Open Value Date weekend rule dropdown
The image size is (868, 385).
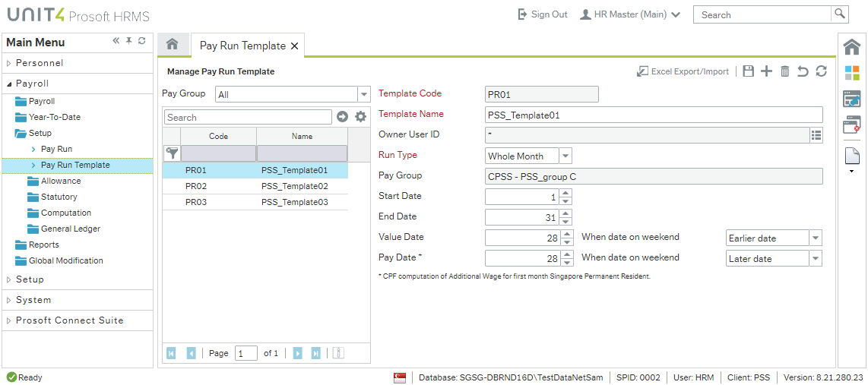[816, 238]
